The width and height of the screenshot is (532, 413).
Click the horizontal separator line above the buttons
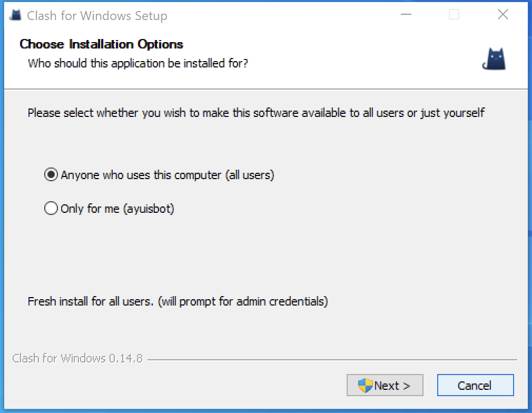click(x=332, y=360)
